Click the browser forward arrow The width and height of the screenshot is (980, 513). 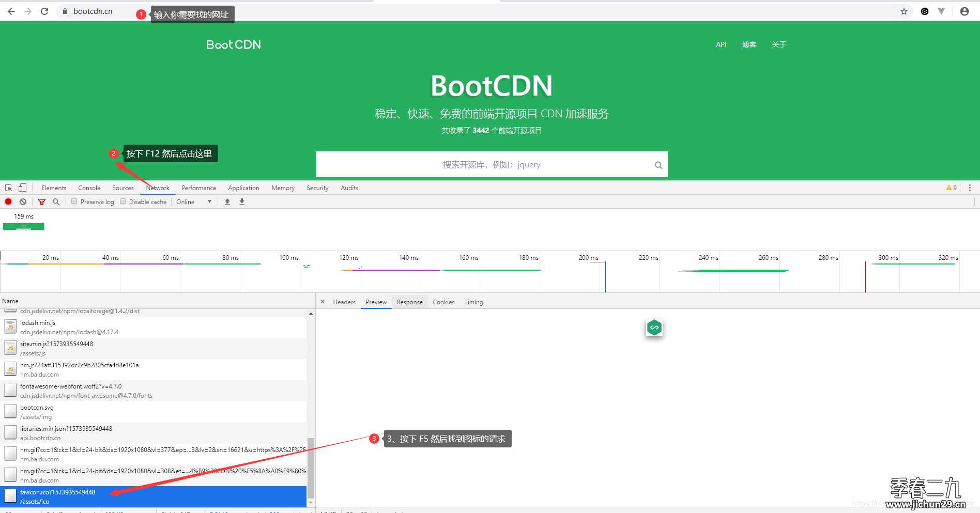coord(28,11)
